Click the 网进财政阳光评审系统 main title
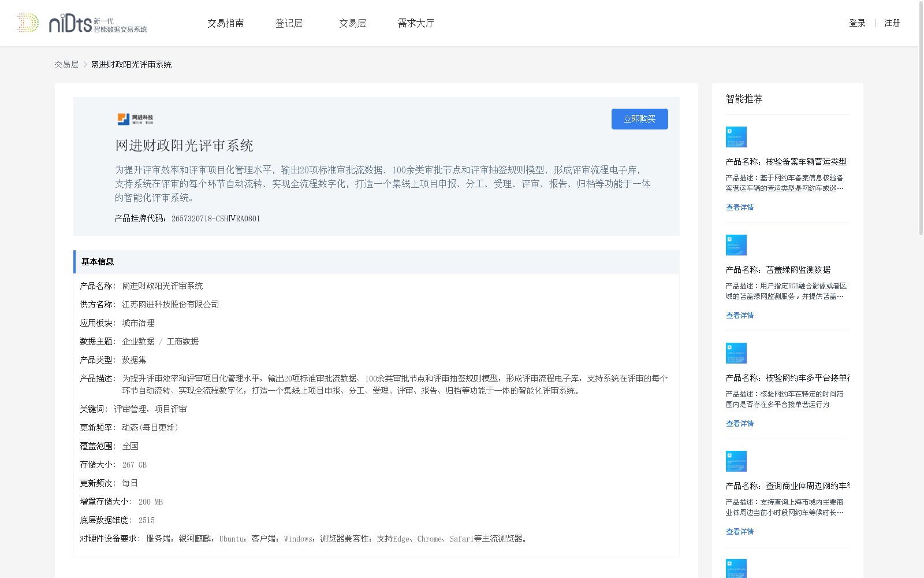Screen dimensions: 924x578 (184, 146)
